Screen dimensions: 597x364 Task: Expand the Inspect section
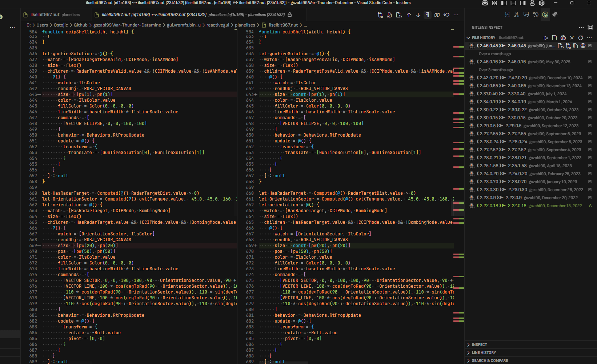[x=531, y=345]
